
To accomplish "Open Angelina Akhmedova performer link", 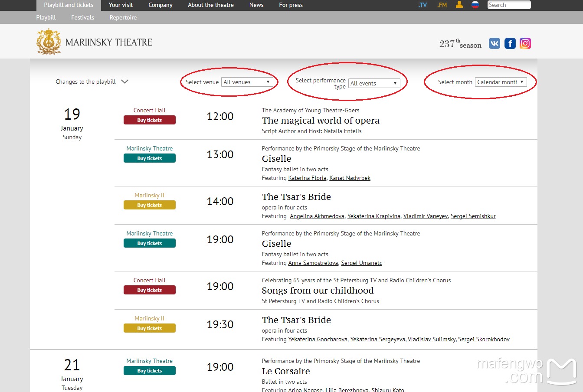I will click(317, 216).
